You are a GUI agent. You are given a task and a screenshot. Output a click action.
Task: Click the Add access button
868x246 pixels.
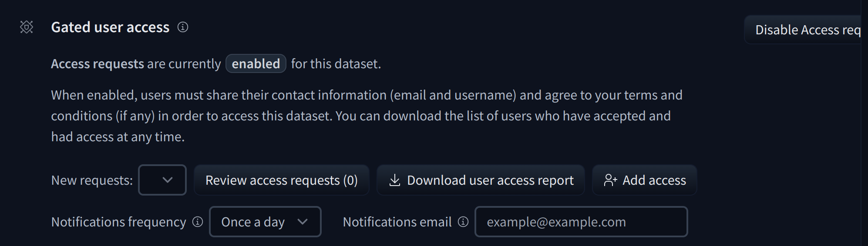pos(645,180)
